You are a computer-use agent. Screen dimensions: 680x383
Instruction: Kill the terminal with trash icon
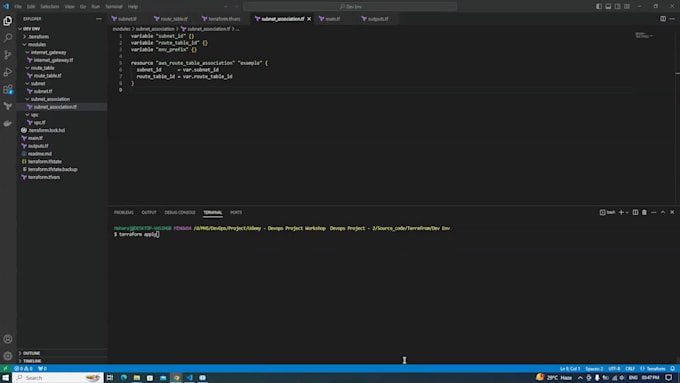pos(644,213)
